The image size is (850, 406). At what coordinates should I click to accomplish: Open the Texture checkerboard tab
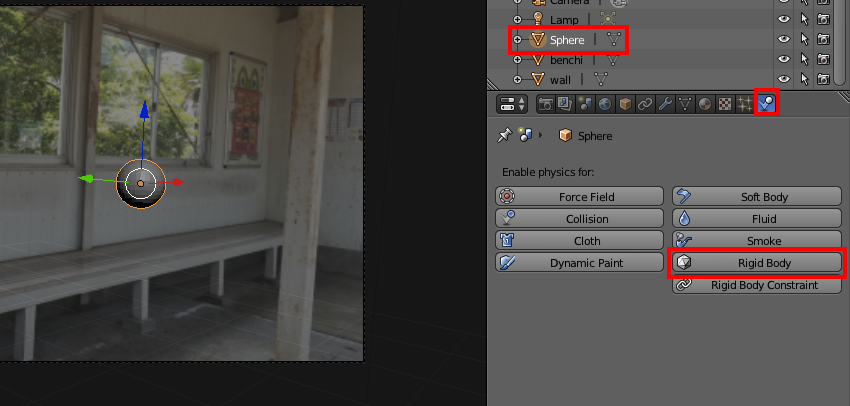click(x=725, y=104)
